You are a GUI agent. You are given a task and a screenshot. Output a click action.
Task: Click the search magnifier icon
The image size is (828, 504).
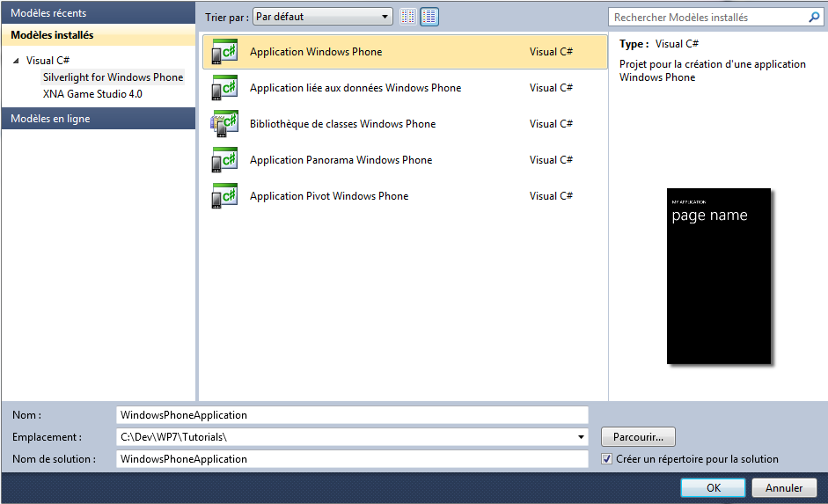(815, 17)
